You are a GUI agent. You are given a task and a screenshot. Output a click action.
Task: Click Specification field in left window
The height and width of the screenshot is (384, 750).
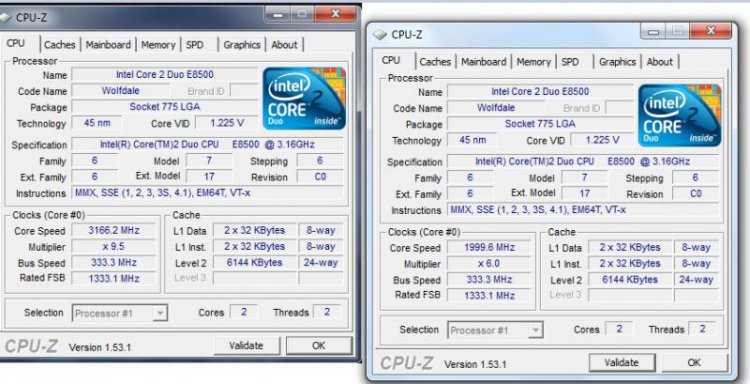pyautogui.click(x=207, y=144)
